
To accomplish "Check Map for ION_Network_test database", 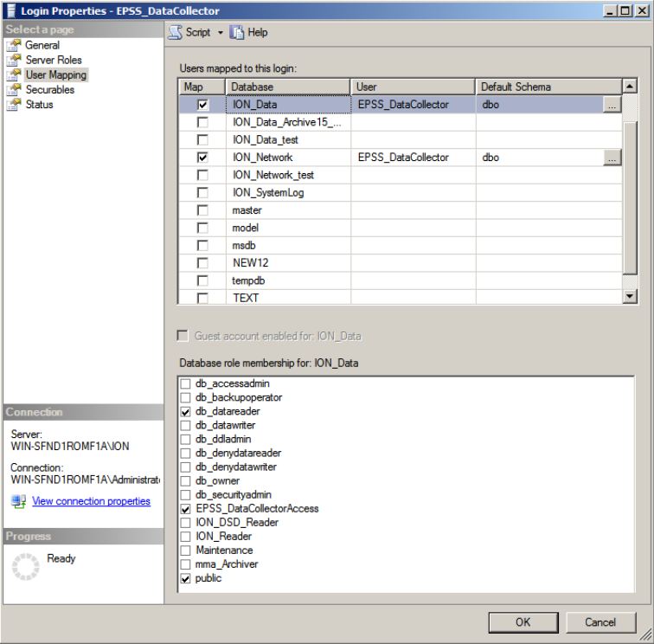I will 202,175.
